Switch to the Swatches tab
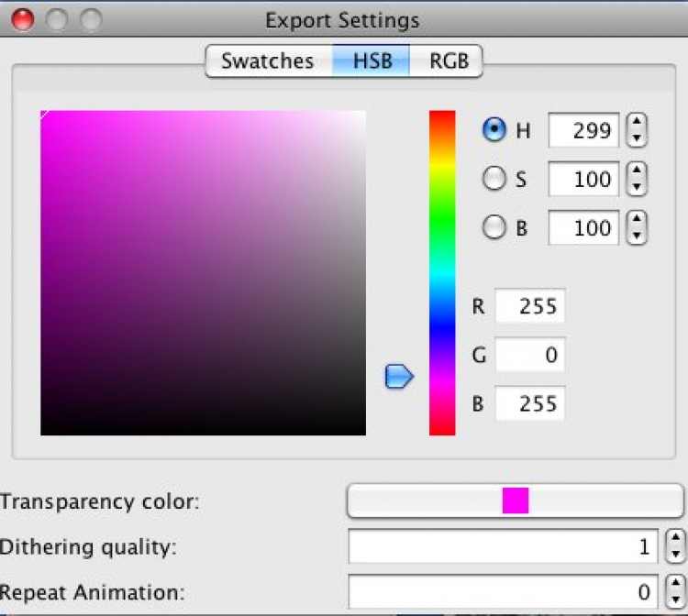The image size is (688, 616). [x=267, y=61]
